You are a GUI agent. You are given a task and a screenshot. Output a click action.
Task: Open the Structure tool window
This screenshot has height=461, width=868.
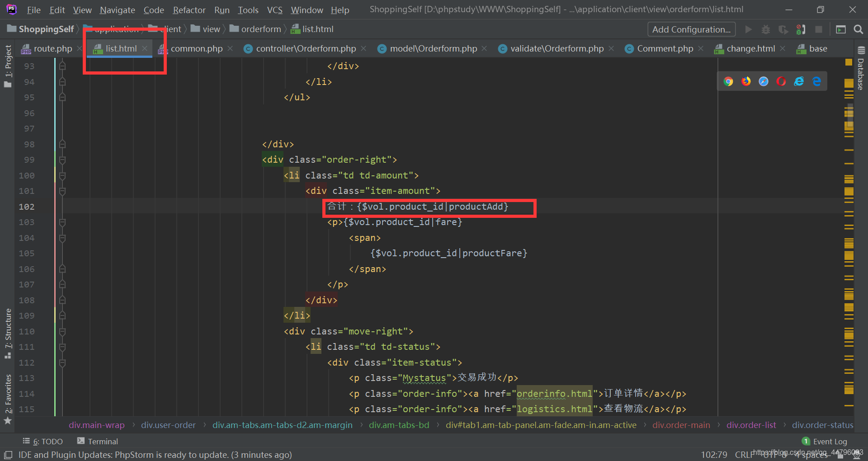click(8, 334)
